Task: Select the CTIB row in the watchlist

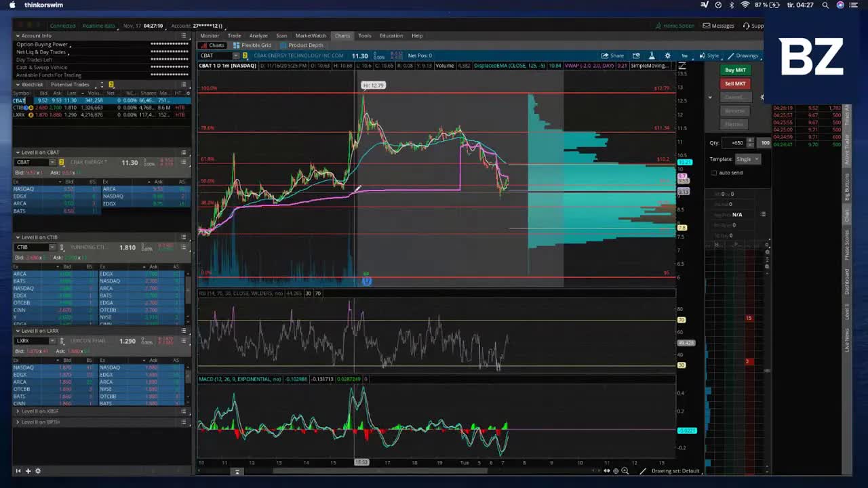Action: coord(101,108)
